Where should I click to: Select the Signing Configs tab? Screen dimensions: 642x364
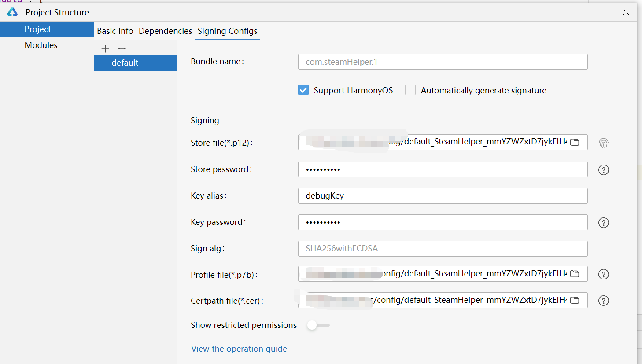(x=227, y=31)
